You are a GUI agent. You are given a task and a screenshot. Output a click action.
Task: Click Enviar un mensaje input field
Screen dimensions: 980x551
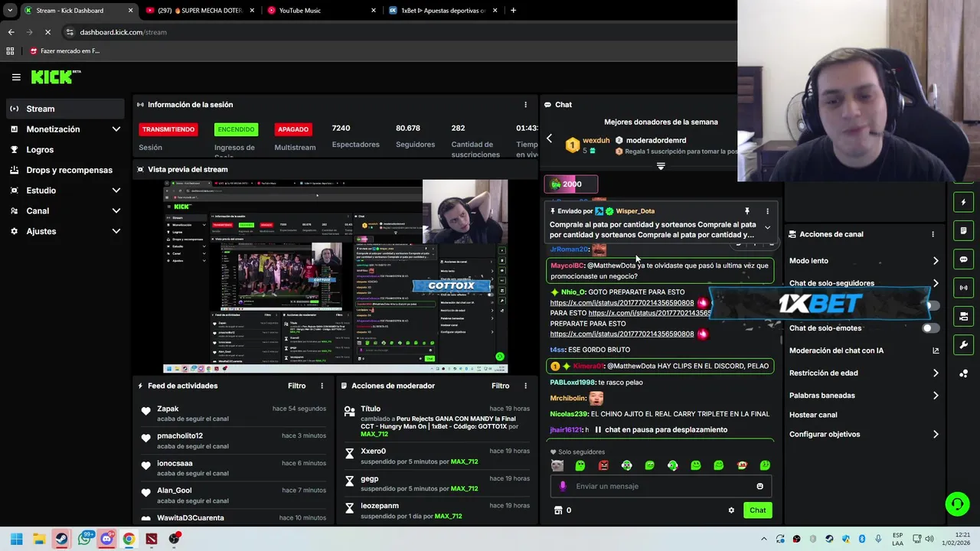661,486
